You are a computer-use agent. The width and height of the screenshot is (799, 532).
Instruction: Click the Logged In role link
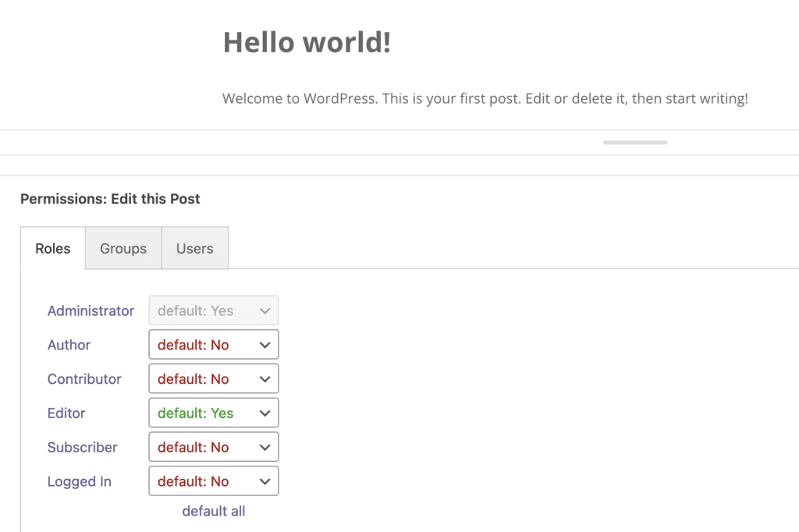pyautogui.click(x=79, y=481)
